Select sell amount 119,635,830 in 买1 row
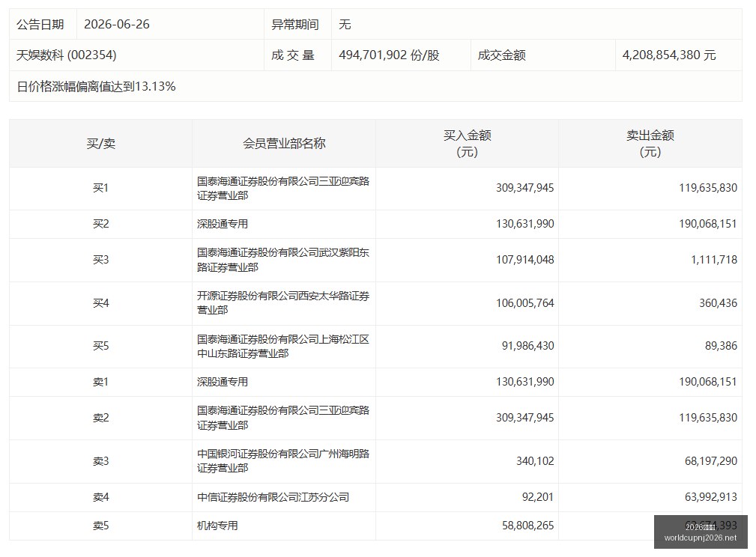The height and width of the screenshot is (557, 756). [x=708, y=188]
